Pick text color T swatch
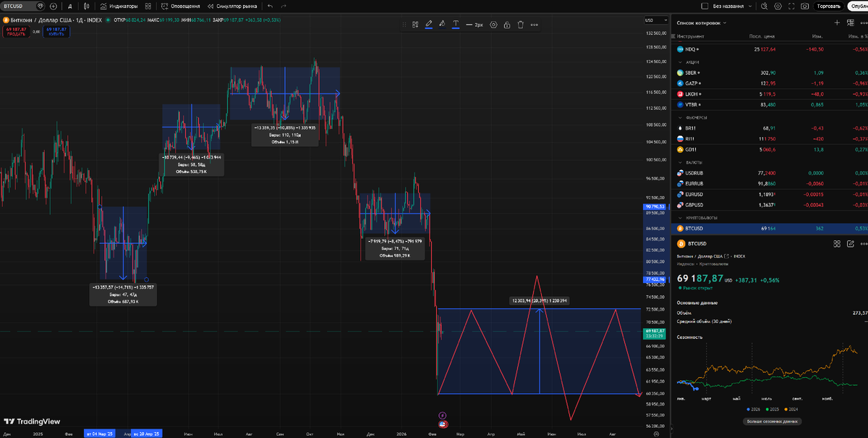The height and width of the screenshot is (438, 868). coord(456,24)
